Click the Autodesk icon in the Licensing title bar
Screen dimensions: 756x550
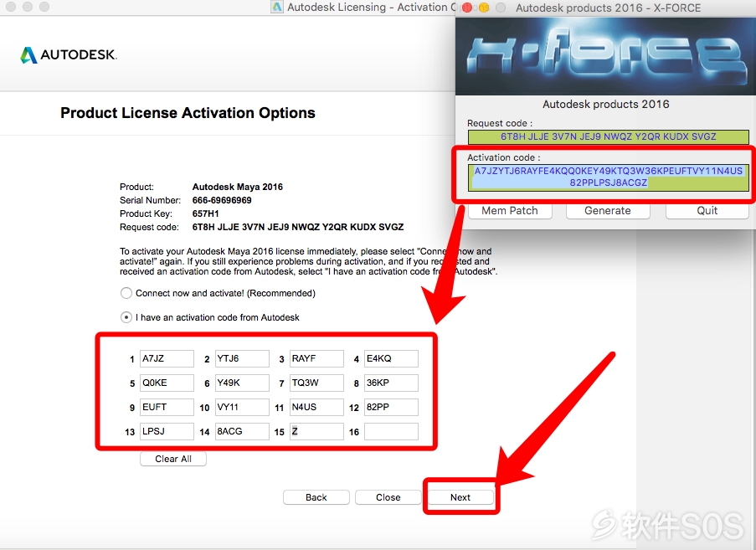[277, 8]
